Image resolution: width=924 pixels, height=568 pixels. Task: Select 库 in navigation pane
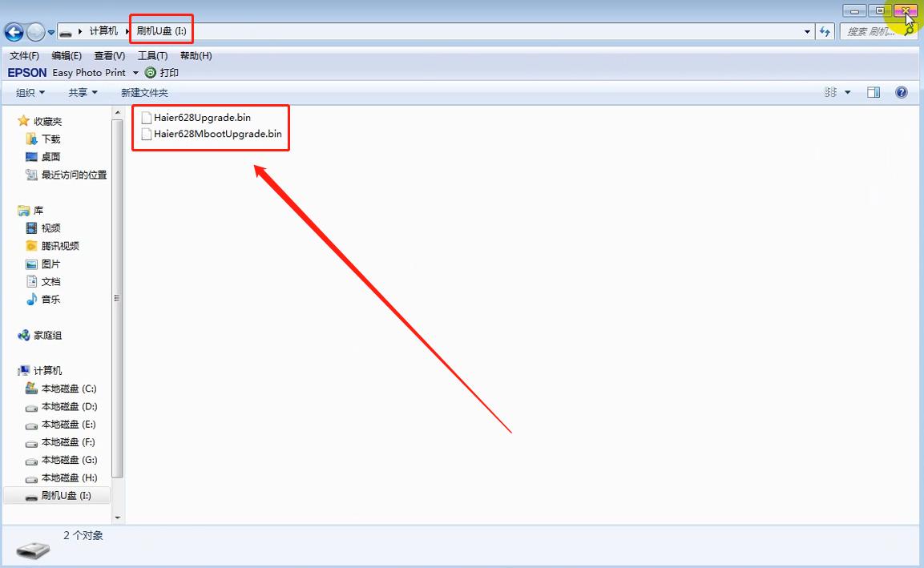[38, 211]
